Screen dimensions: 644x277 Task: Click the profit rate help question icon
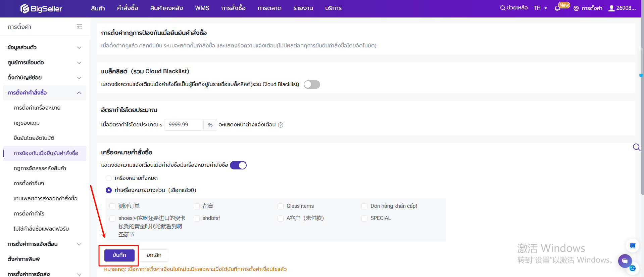[x=281, y=125]
